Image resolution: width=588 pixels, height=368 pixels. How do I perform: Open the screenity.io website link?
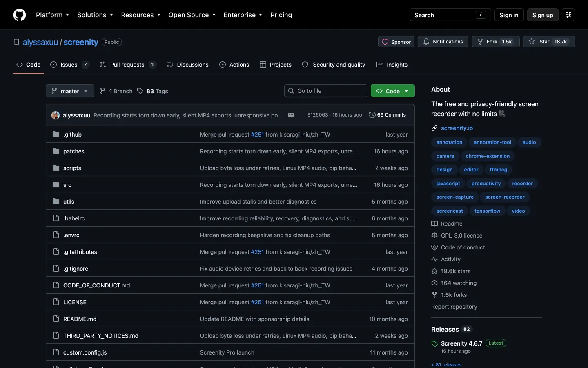pos(457,128)
